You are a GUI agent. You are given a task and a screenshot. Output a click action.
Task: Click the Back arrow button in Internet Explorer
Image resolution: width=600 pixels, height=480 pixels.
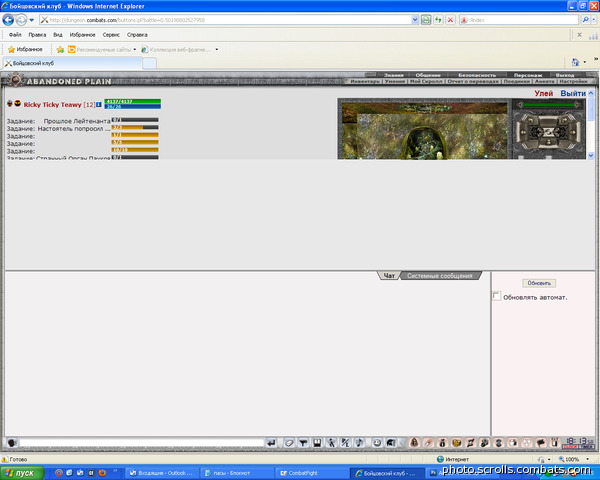pos(8,20)
